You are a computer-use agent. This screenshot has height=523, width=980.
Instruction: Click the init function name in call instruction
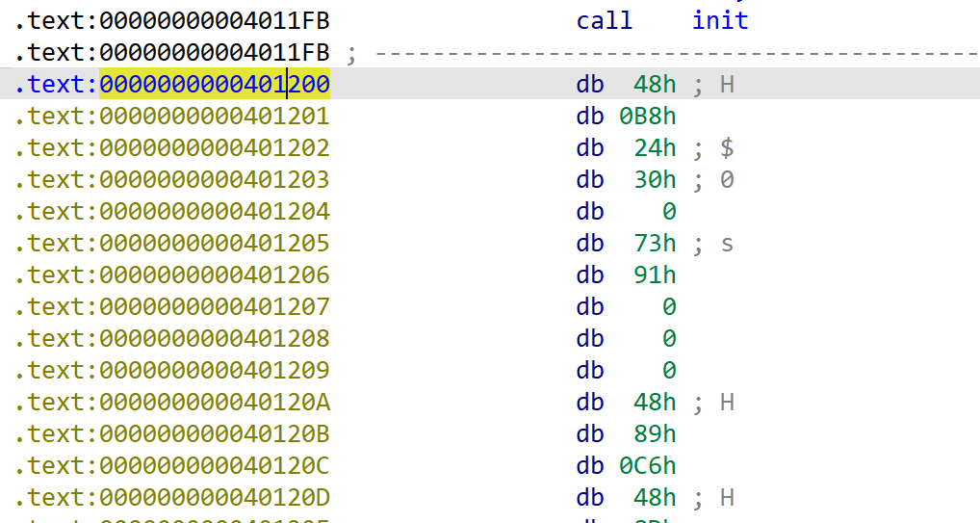click(719, 20)
